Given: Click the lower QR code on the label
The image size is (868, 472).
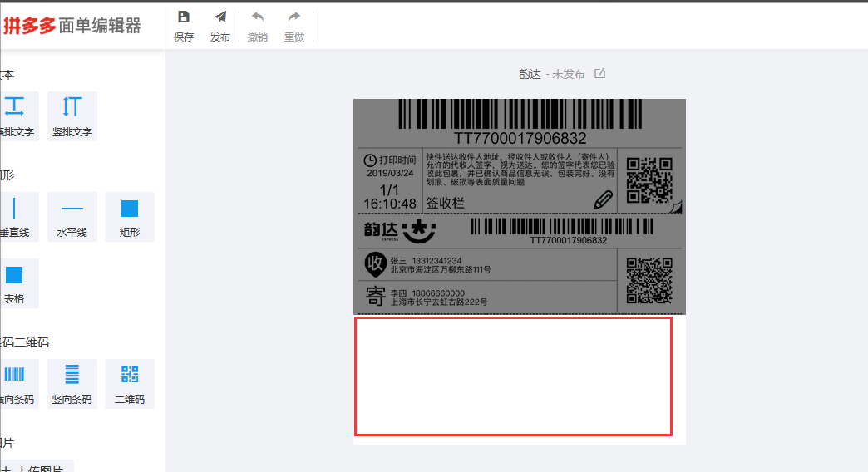Looking at the screenshot, I should tap(649, 281).
